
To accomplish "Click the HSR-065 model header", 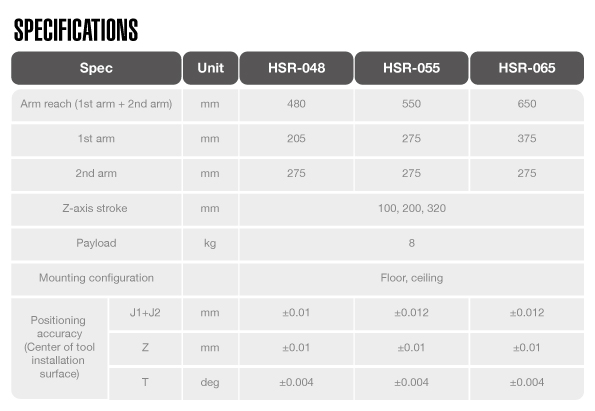I will 527,68.
